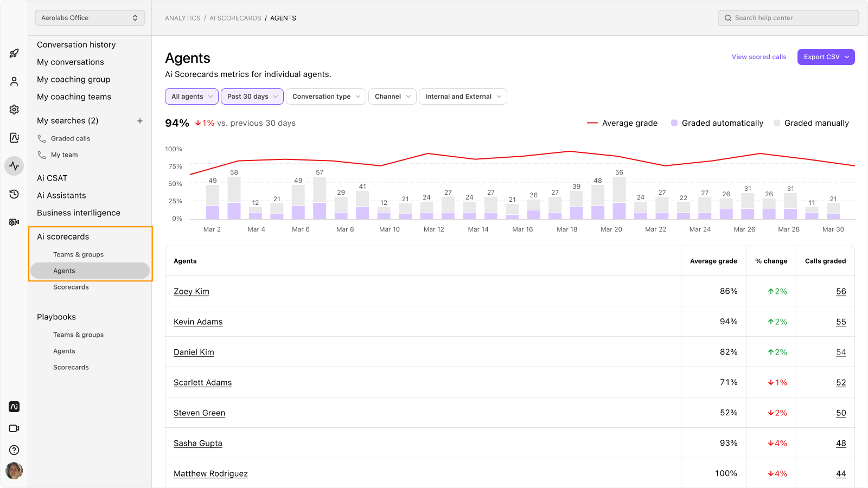Open Internal and External filter
This screenshot has height=488, width=868.
tap(463, 97)
